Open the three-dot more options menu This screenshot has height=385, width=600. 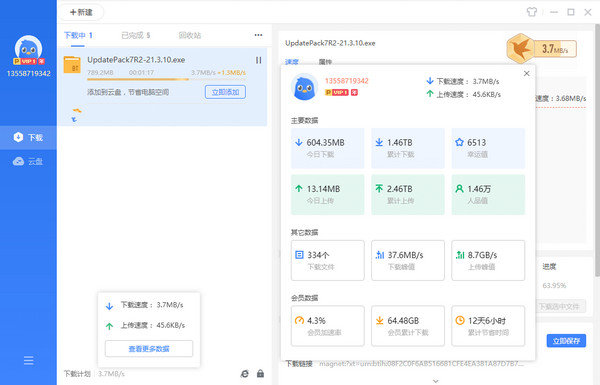258,35
